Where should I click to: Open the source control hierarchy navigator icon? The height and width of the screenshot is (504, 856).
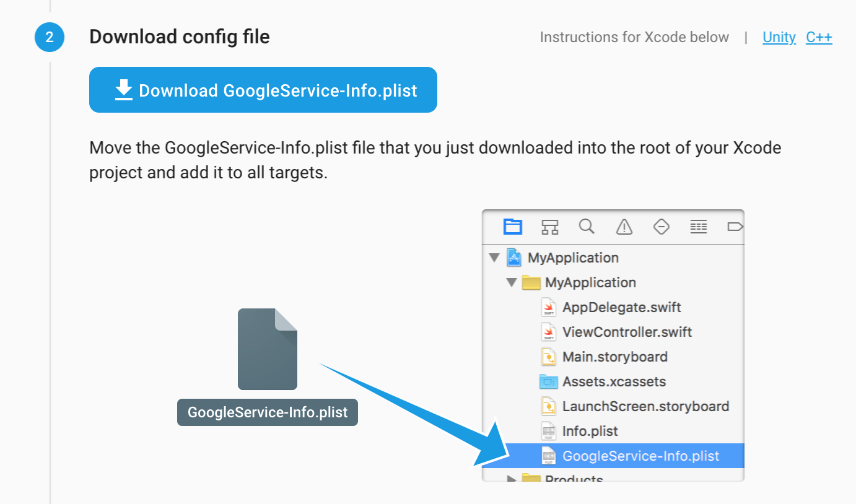pos(549,227)
